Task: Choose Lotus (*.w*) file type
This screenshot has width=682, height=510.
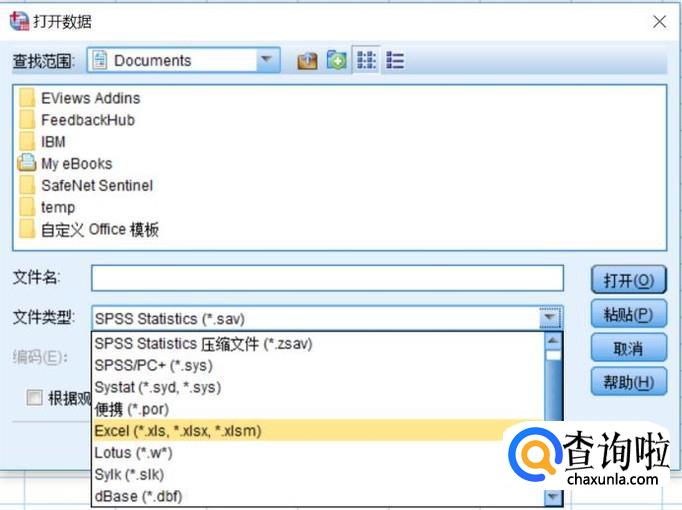Action: [x=318, y=453]
